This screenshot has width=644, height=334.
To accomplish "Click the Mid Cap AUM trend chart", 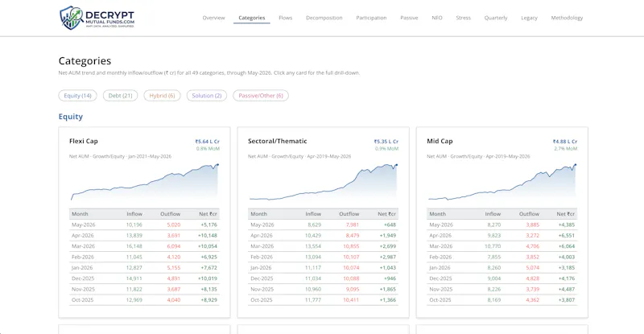I will pyautogui.click(x=502, y=183).
